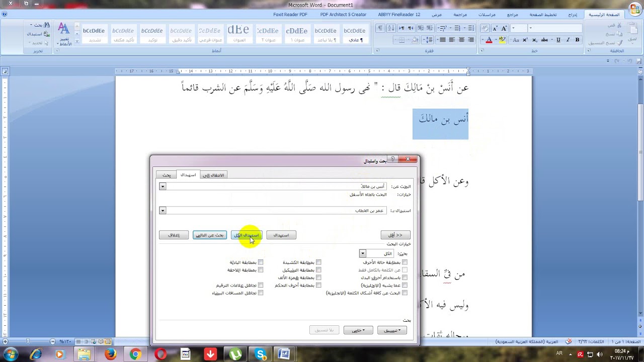Show paragraph marks with the pilcrow icon
The width and height of the screenshot is (644, 362).
(x=380, y=28)
